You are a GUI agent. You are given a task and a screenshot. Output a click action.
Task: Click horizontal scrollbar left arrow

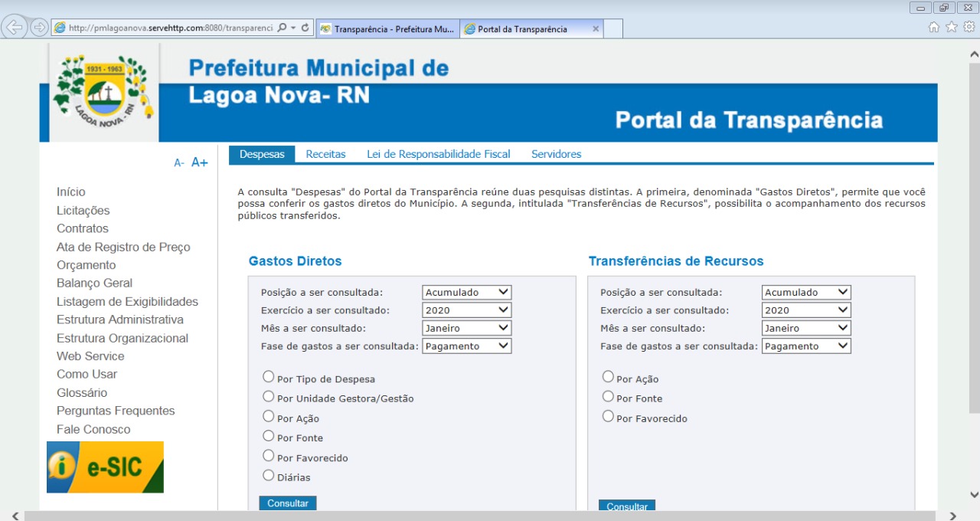(15, 516)
